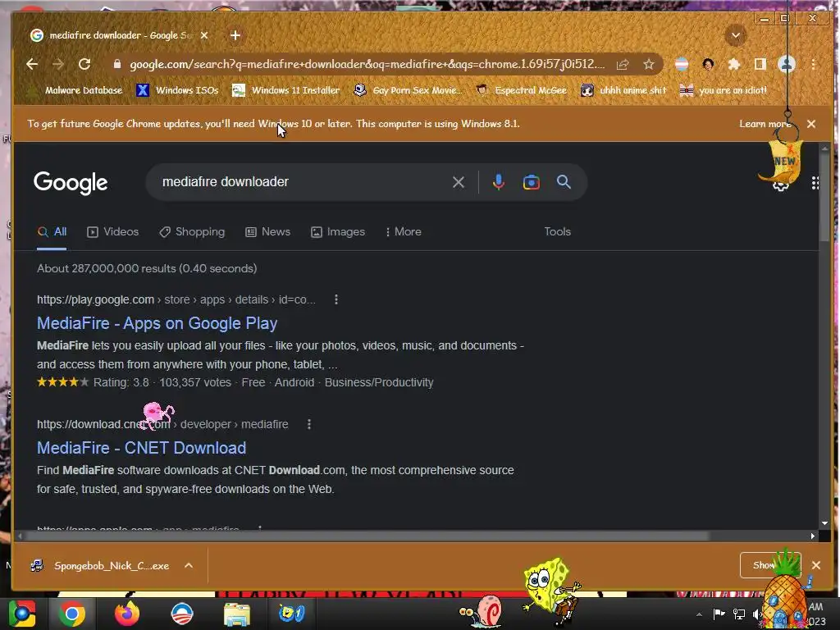The width and height of the screenshot is (840, 630).
Task: Close the mediafire downloader tab
Action: [204, 35]
